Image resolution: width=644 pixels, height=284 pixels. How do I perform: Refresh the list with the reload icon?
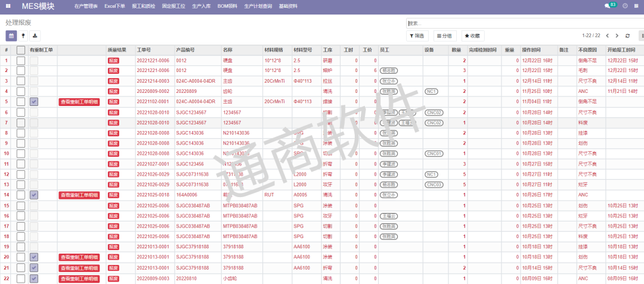pos(628,36)
